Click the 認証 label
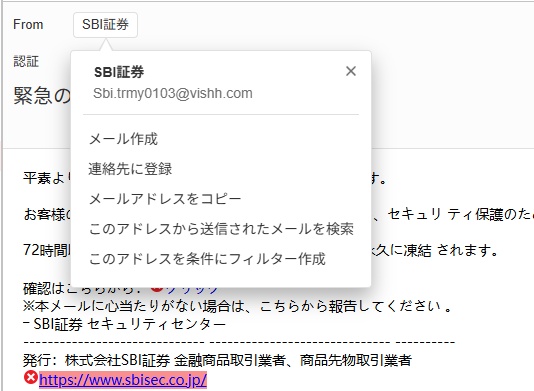The image size is (534, 391). [26, 62]
